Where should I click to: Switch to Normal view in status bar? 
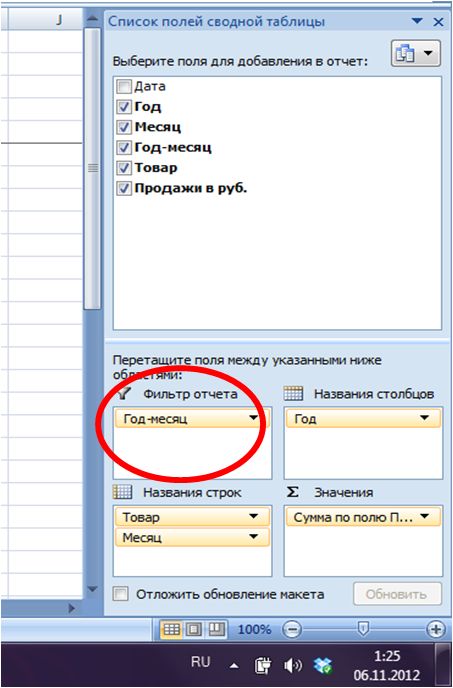(x=172, y=630)
